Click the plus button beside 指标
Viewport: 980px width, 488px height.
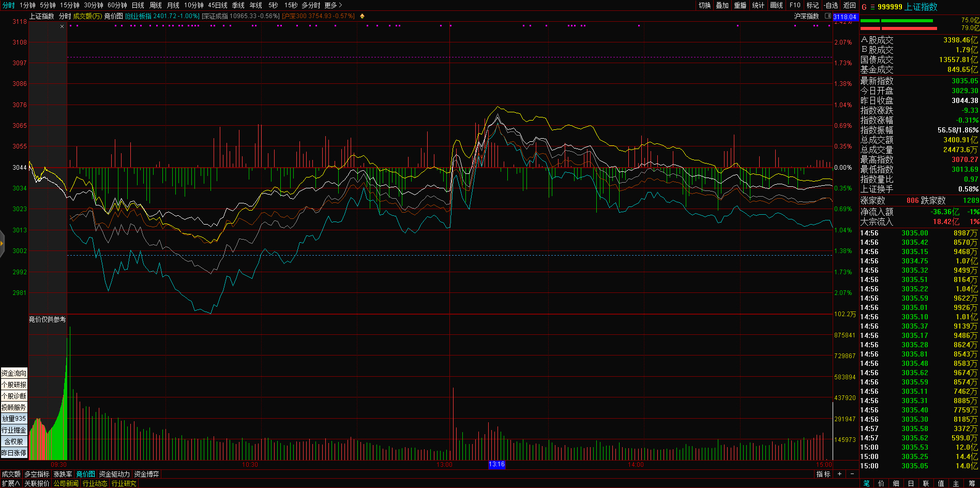[839, 474]
